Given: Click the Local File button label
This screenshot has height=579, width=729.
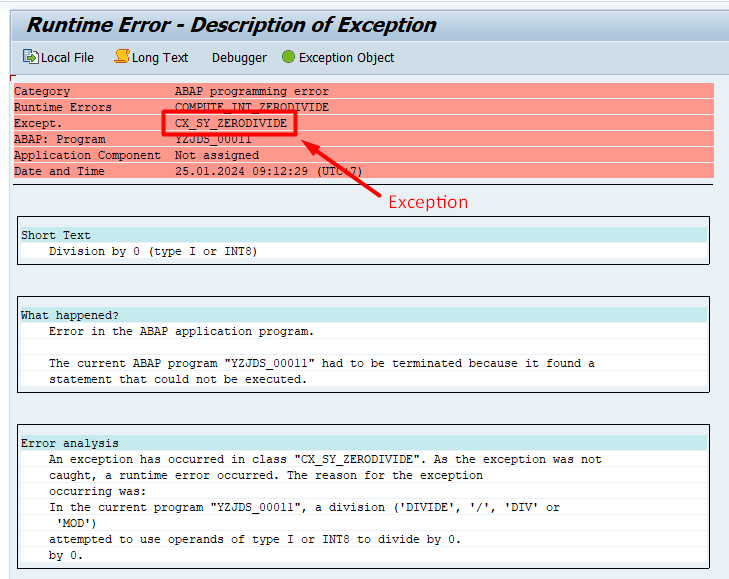Looking at the screenshot, I should click(67, 58).
